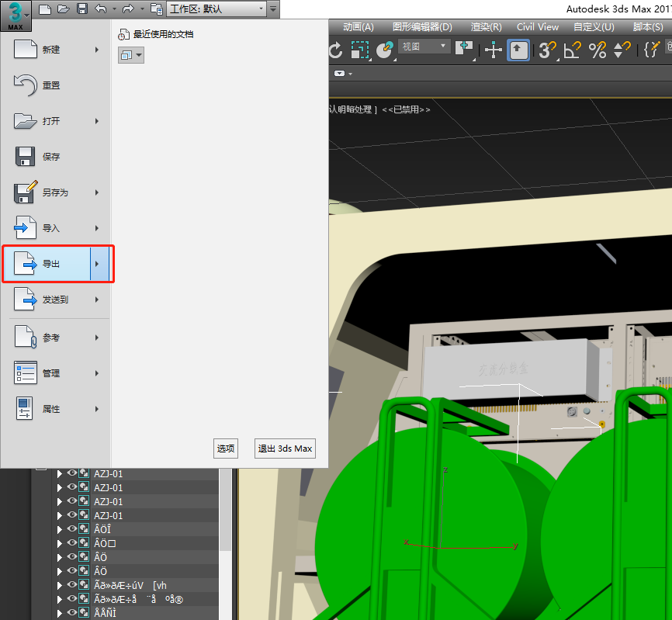The width and height of the screenshot is (672, 620).
Task: Click the 退出 3ds Max button
Action: tap(285, 449)
